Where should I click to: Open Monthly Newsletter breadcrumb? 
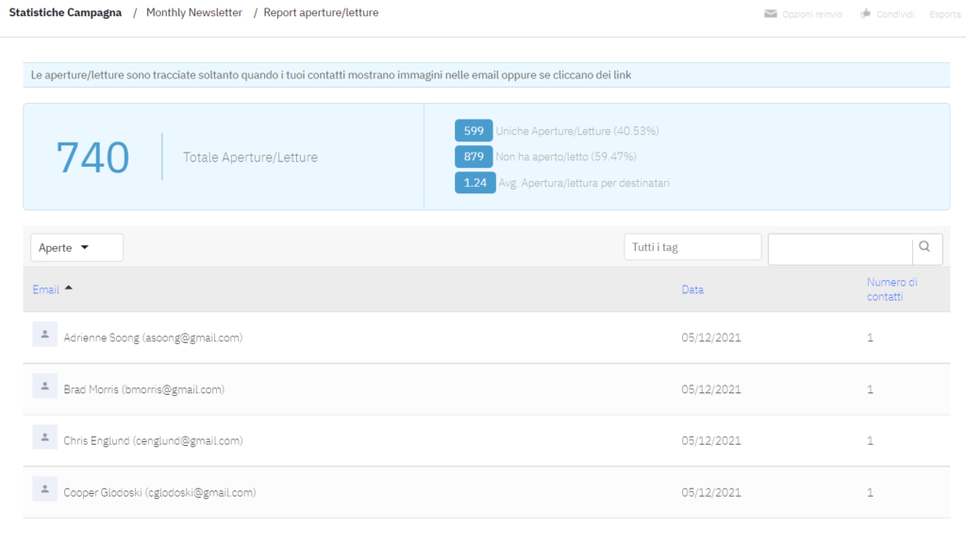click(193, 13)
